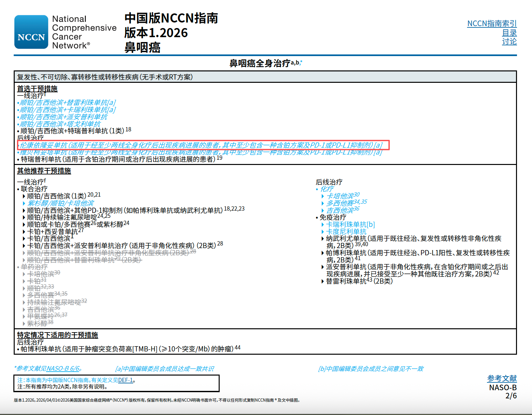This screenshot has height=415, width=532.
Task: Click the red-boxed 伦康依隆妥单抗 line
Action: 202,145
